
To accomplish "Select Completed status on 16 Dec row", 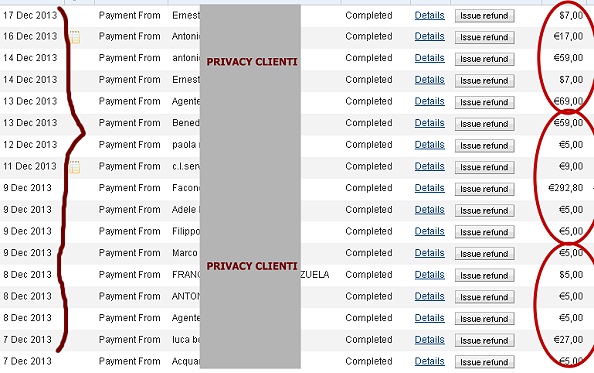I will point(369,37).
